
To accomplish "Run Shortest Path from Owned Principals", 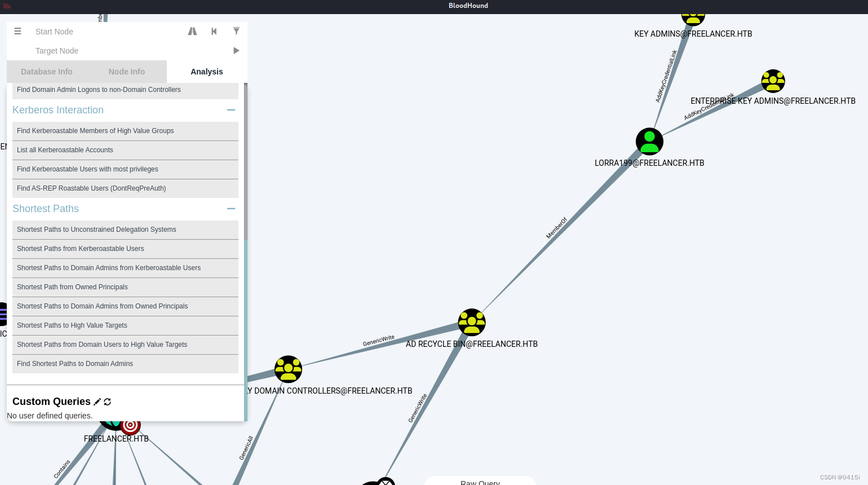I will (125, 287).
